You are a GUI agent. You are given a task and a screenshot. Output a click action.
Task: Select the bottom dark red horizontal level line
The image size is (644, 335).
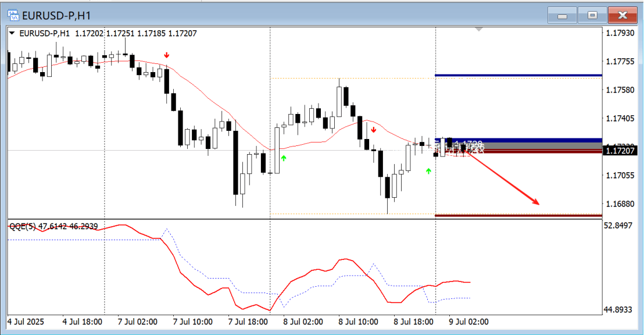coord(518,215)
